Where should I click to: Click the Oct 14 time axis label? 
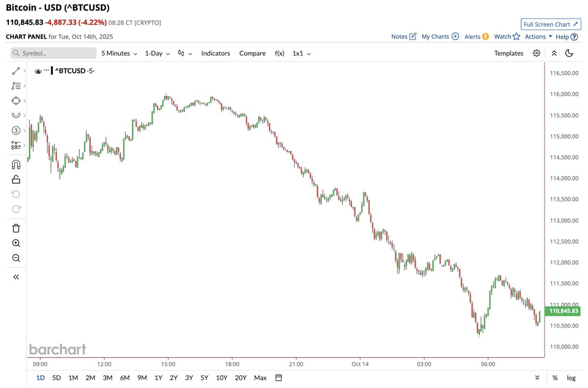[x=360, y=364]
